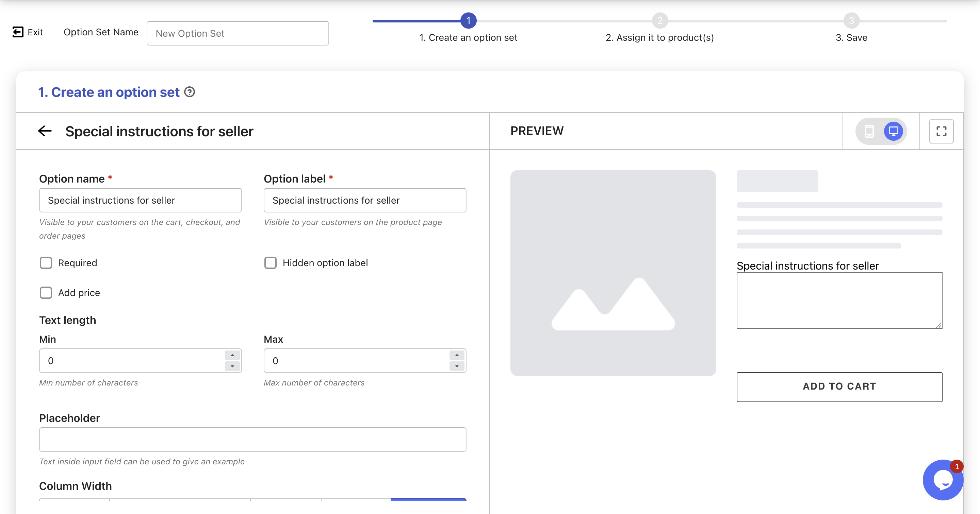Viewport: 980px width, 514px height.
Task: Select the highlighted Column Width segment
Action: pyautogui.click(x=428, y=500)
